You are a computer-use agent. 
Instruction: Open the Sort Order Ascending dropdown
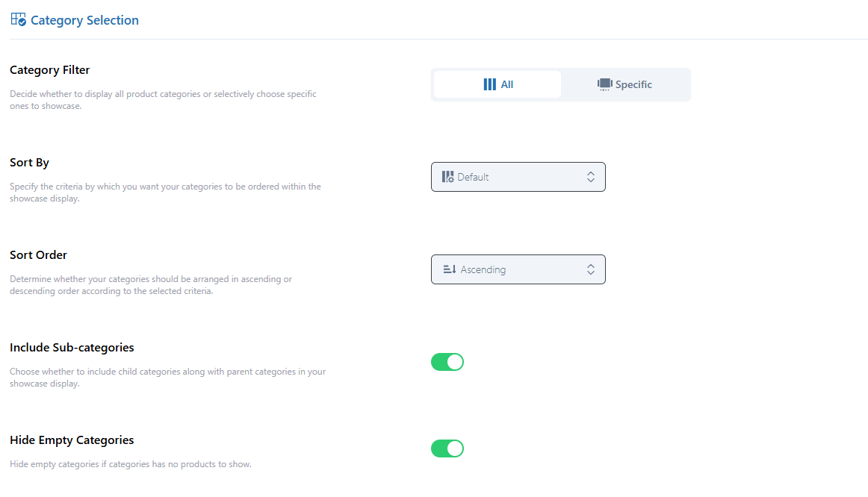coord(518,269)
